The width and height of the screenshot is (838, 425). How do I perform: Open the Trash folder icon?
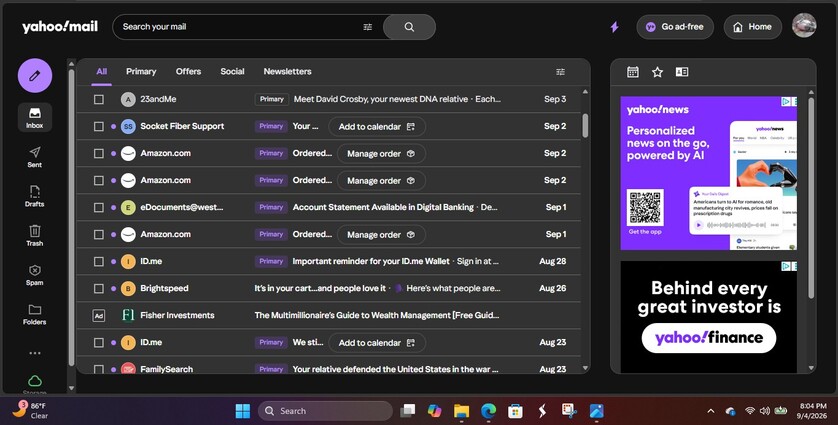point(35,235)
